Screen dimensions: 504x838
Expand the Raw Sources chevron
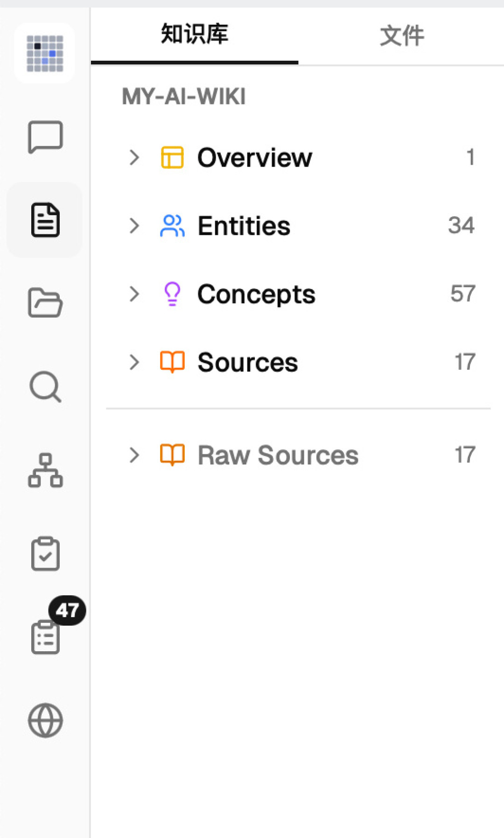click(x=134, y=455)
